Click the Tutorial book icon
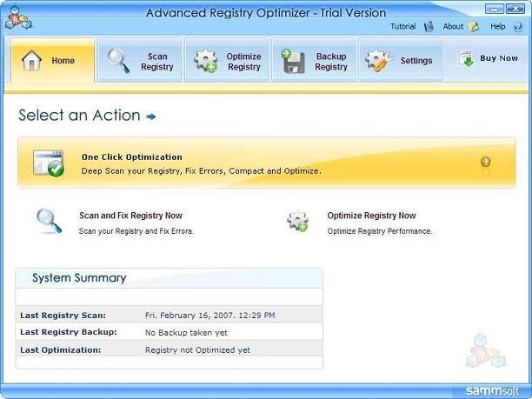Image resolution: width=532 pixels, height=399 pixels. (429, 26)
